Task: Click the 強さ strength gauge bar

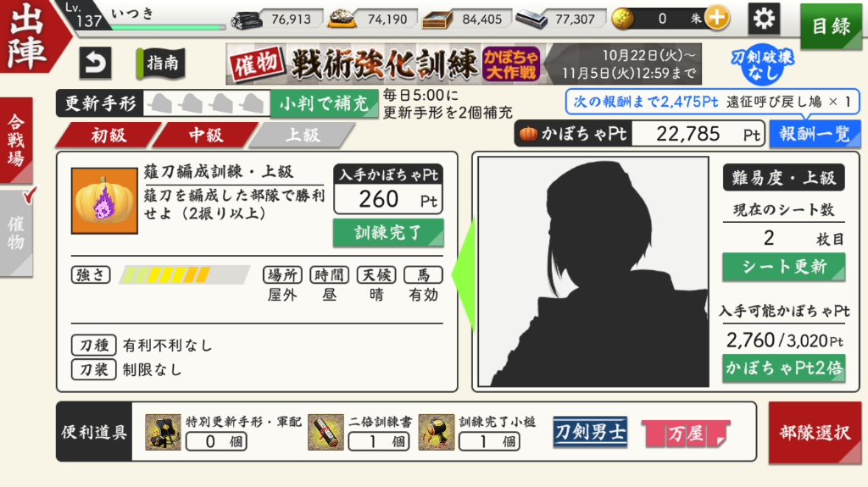Action: 184,274
